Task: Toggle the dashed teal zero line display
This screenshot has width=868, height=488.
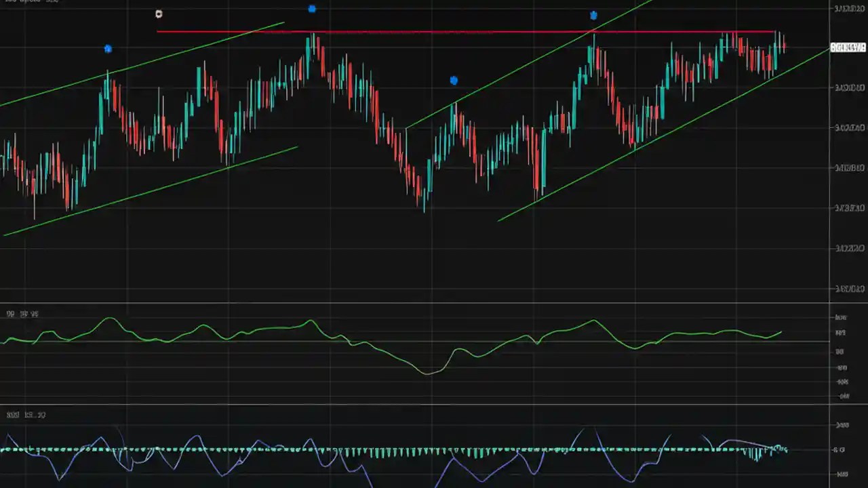Action: tap(407, 448)
